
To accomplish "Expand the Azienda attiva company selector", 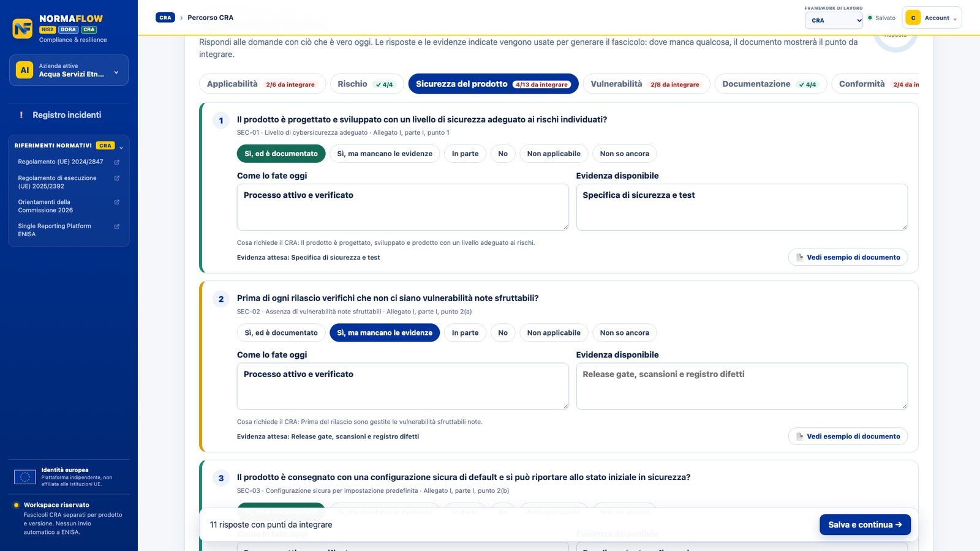I will (x=69, y=70).
